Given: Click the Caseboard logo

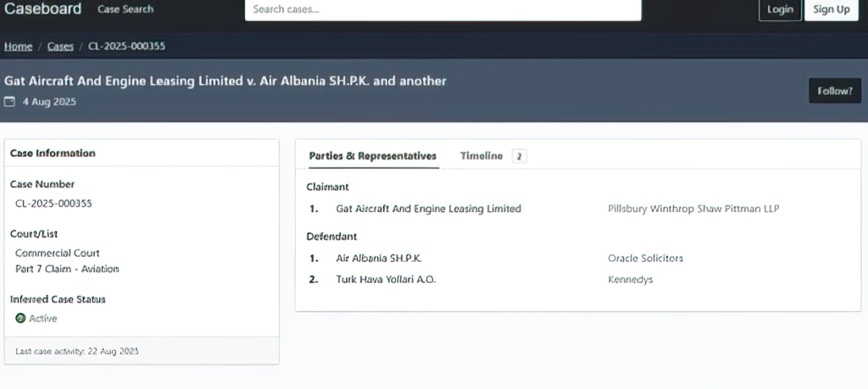Looking at the screenshot, I should [43, 9].
